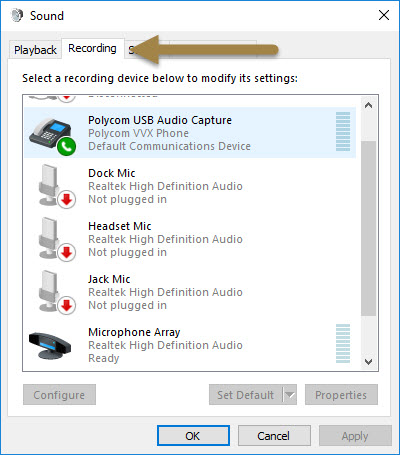400x455 pixels.
Task: Click the green phone badge on Polycom
Action: click(x=66, y=146)
